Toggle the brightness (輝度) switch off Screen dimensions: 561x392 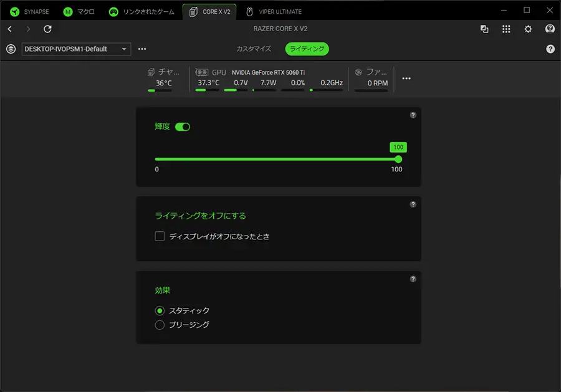(183, 127)
